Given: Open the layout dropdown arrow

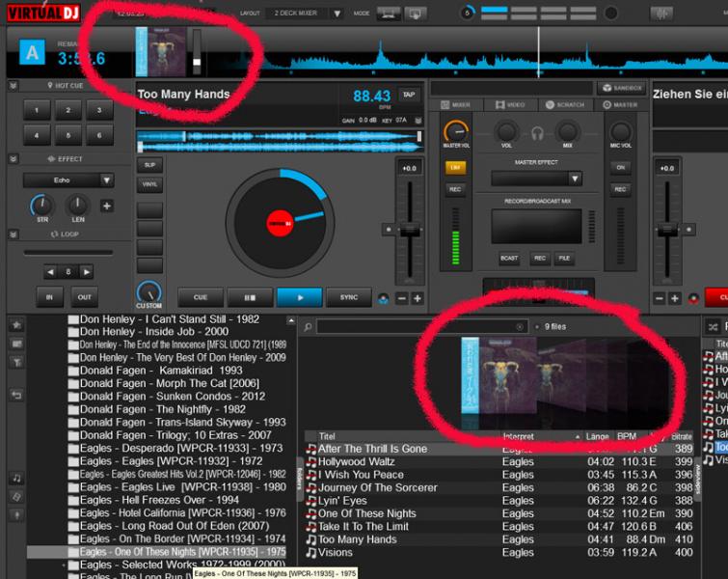Looking at the screenshot, I should point(337,14).
